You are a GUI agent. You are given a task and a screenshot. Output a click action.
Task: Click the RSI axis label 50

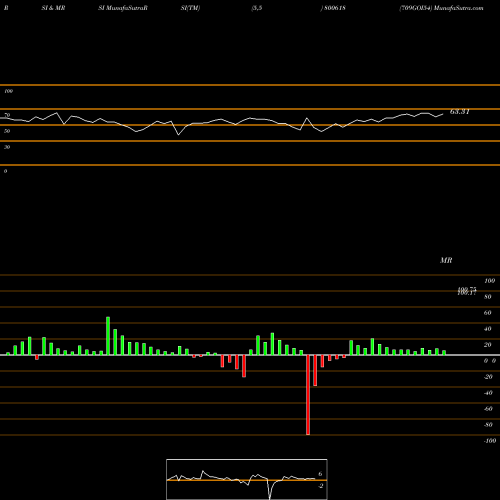coord(7,131)
